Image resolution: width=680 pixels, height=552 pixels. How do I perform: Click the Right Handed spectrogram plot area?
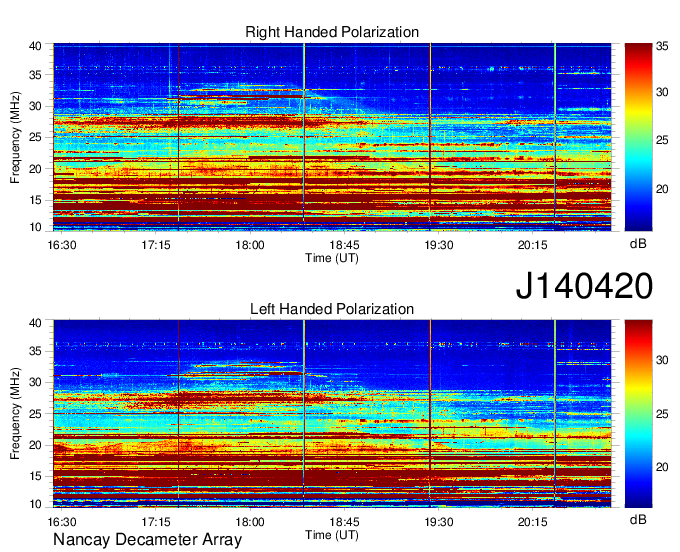(332, 137)
